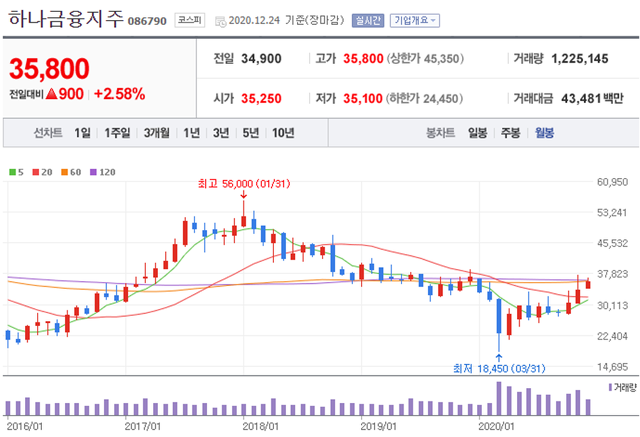Click the 고가 value 35,800

click(x=363, y=59)
